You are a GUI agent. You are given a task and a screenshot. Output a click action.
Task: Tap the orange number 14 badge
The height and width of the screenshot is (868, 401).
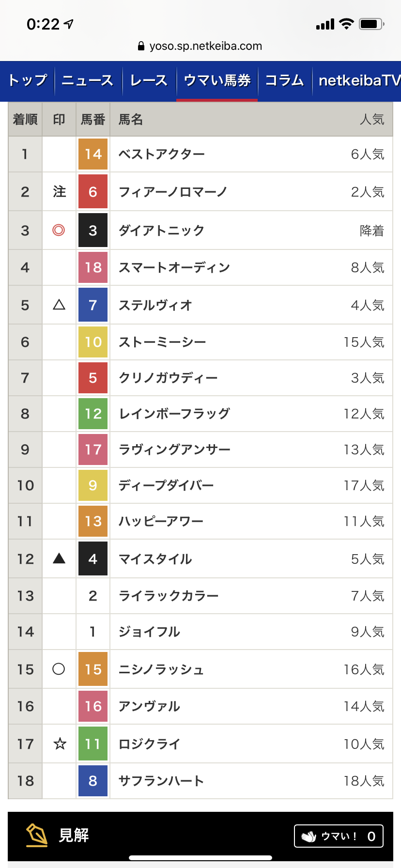[93, 154]
